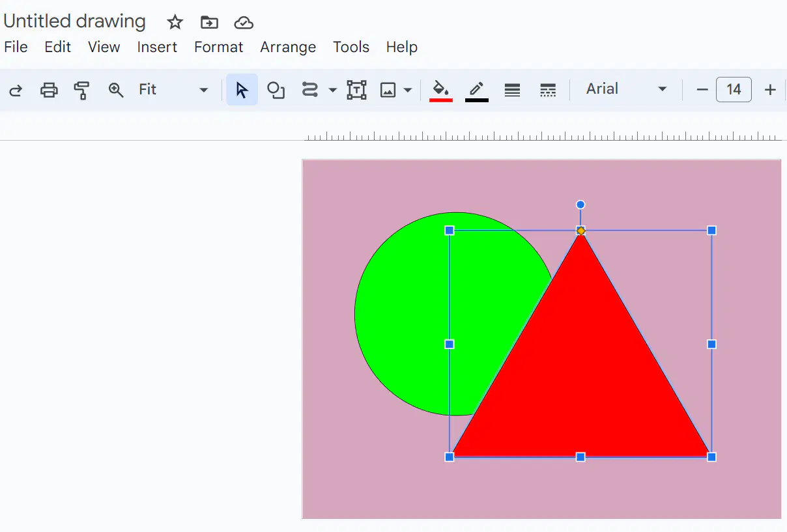Select the Text box tool
Image resolution: width=787 pixels, height=532 pixels.
coord(356,90)
